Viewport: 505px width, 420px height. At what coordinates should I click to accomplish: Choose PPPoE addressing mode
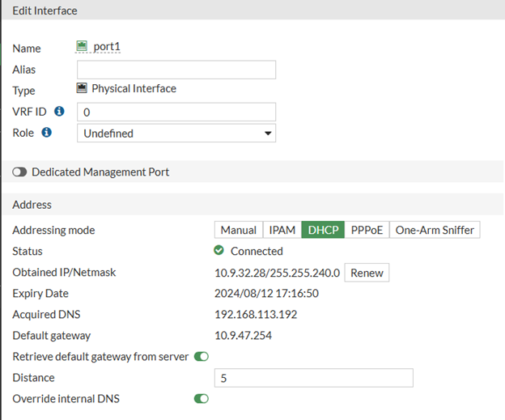tap(367, 230)
